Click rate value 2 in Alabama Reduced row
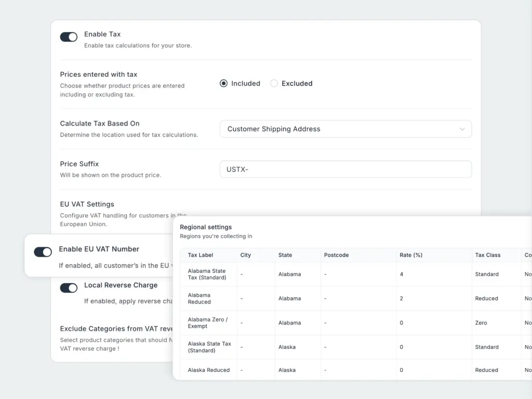 tap(402, 299)
